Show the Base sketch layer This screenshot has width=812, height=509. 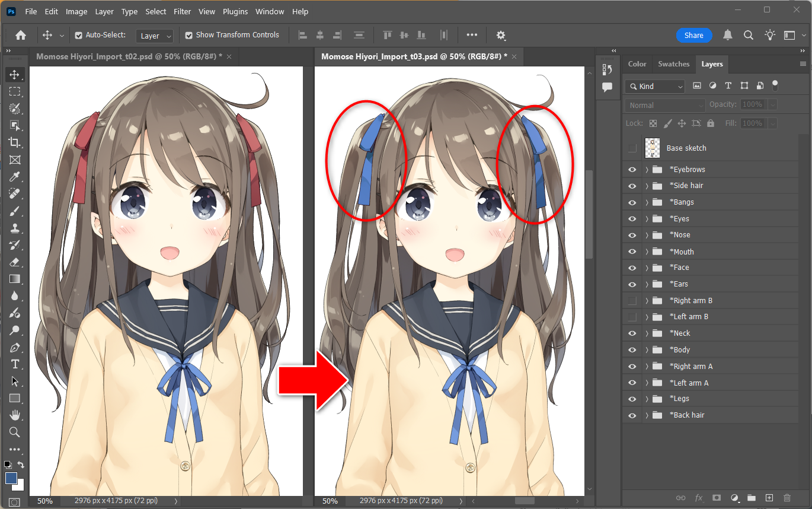tap(632, 148)
